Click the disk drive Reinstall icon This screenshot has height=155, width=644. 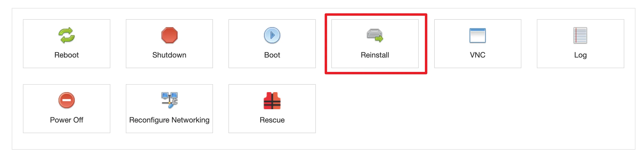click(x=375, y=35)
